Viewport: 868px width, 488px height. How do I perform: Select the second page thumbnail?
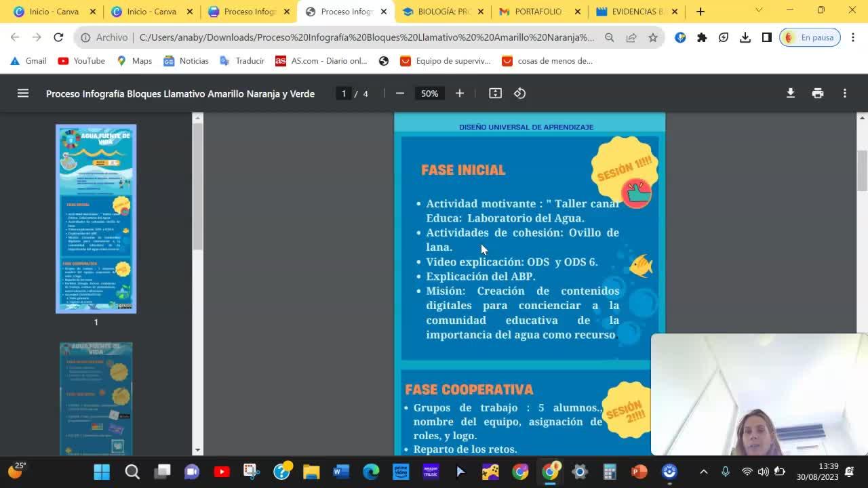[96, 399]
